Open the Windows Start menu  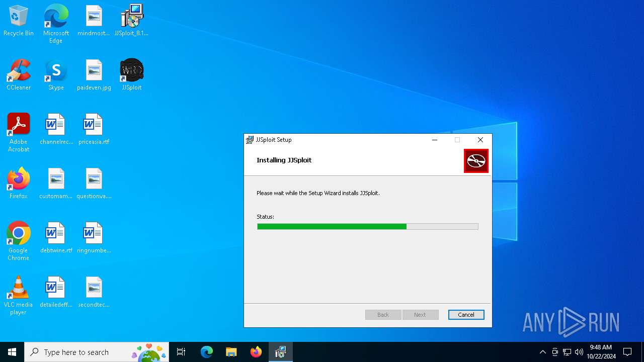tap(12, 352)
